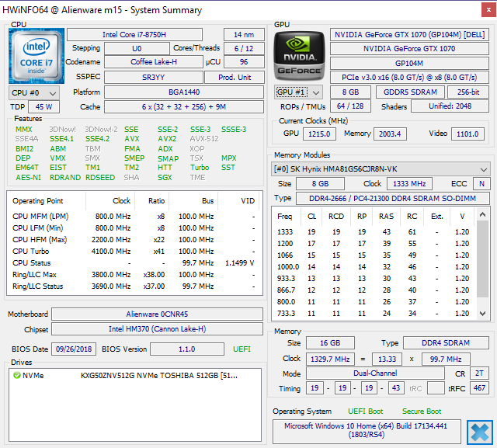Click the 733.3 frequency timing row

pos(374,314)
